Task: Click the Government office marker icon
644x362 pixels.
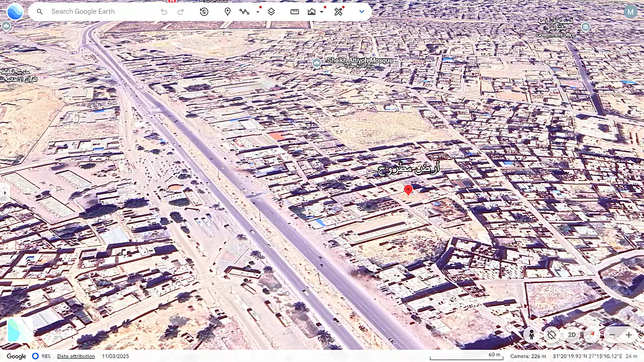Action: 586,26
